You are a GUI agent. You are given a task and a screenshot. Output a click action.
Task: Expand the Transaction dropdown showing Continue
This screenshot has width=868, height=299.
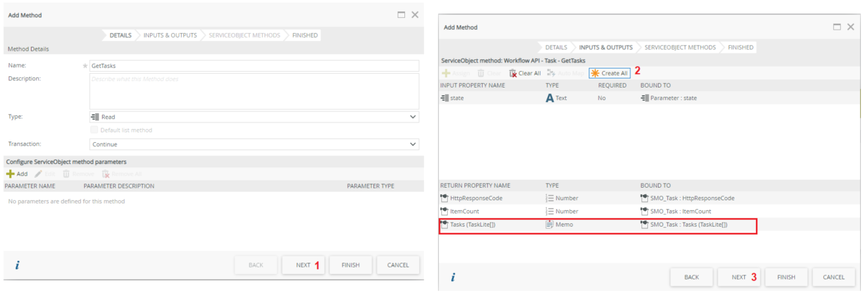coord(254,144)
